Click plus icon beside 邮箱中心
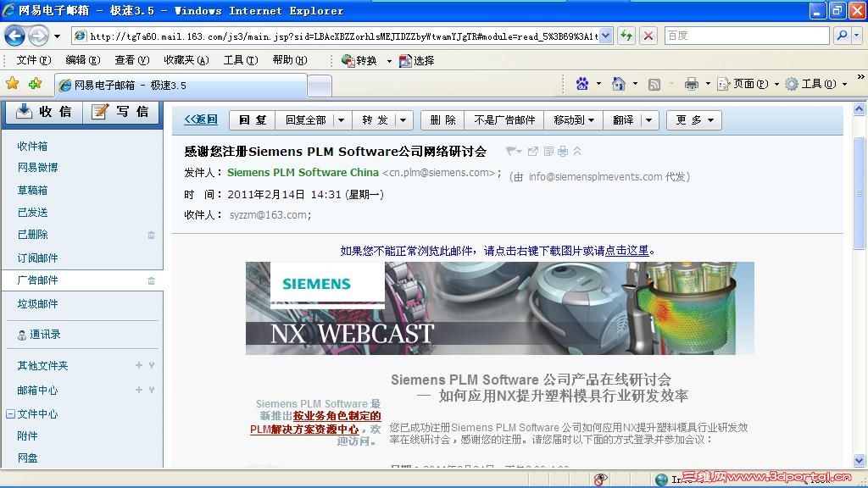This screenshot has width=868, height=488. coord(139,390)
